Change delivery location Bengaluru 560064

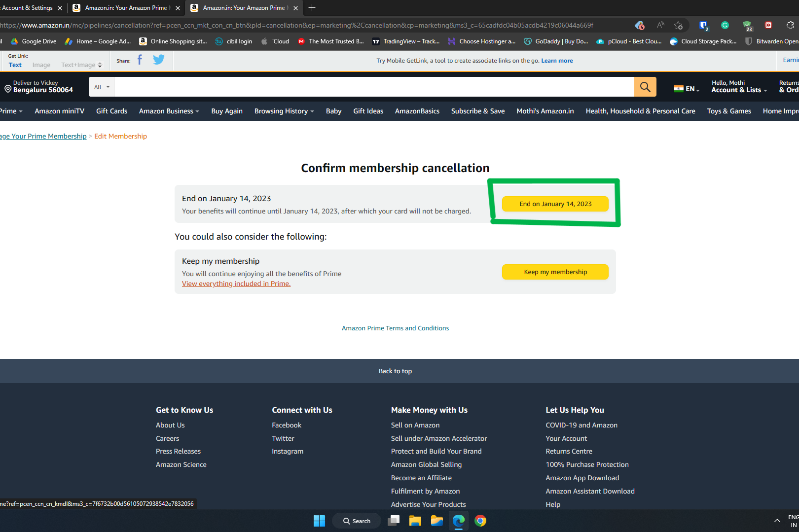point(39,87)
